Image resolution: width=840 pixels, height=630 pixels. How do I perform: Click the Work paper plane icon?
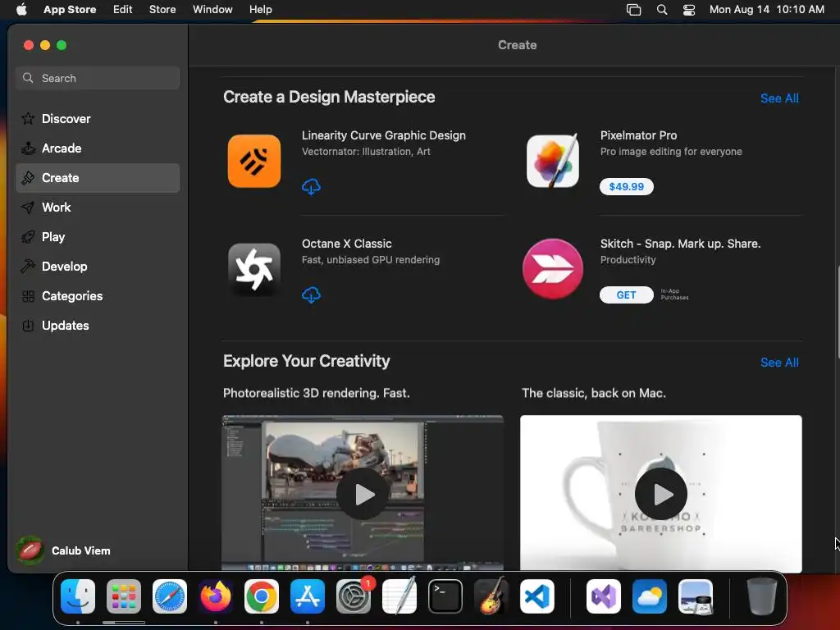[28, 208]
